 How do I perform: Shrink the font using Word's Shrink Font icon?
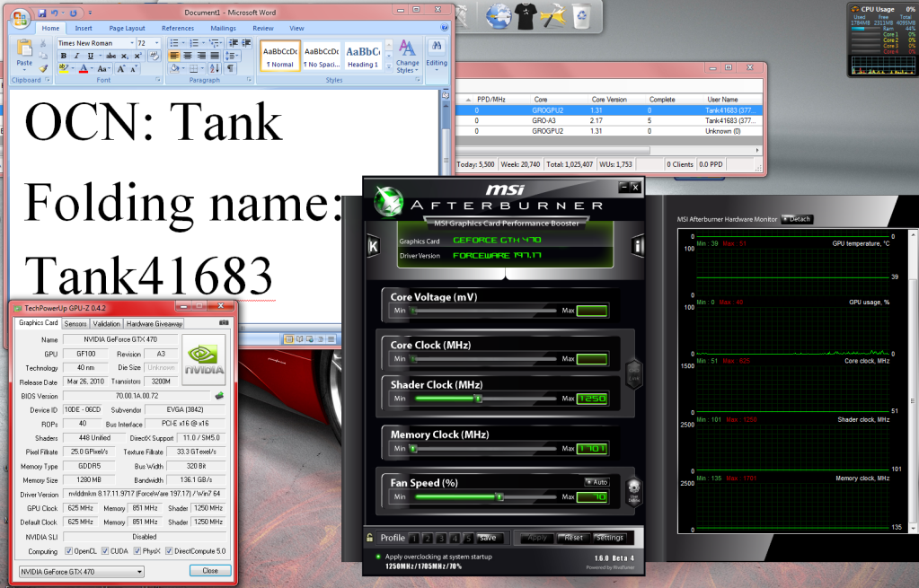[x=134, y=69]
